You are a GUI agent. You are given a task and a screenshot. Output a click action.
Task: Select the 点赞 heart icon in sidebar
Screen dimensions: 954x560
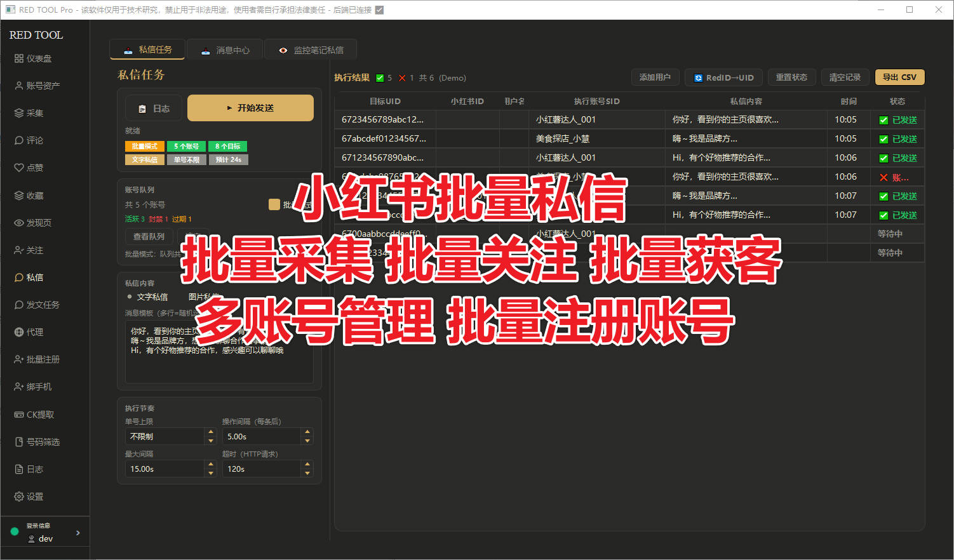pyautogui.click(x=19, y=168)
